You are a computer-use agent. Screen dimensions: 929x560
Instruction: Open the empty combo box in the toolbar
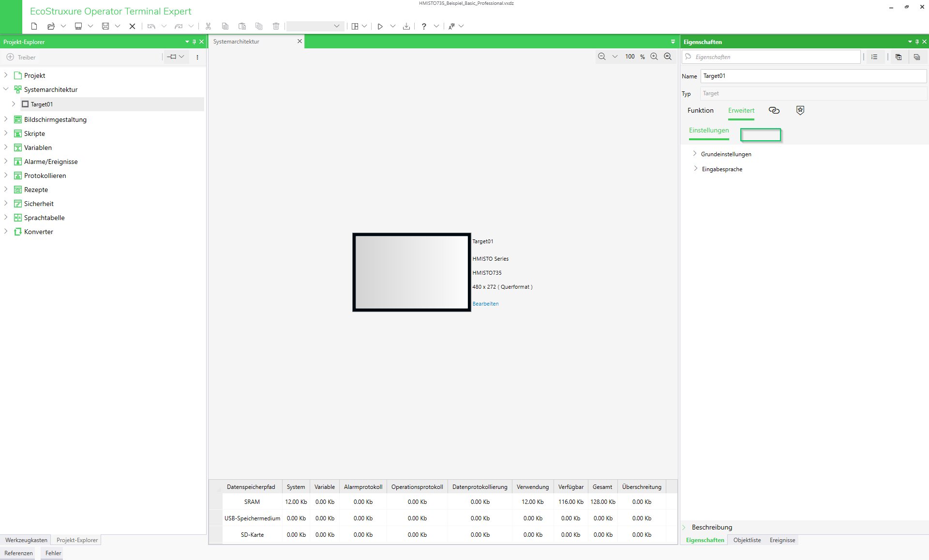pyautogui.click(x=315, y=26)
